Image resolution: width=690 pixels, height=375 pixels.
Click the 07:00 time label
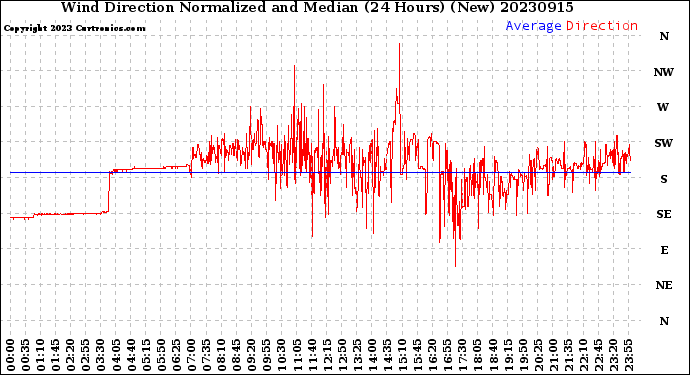pyautogui.click(x=191, y=355)
